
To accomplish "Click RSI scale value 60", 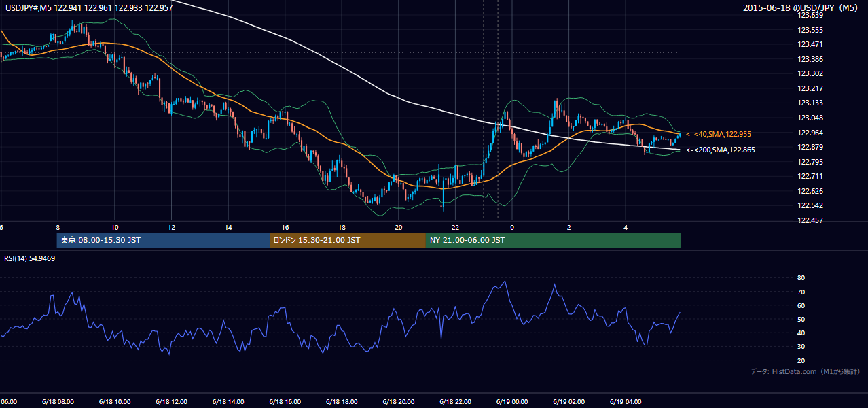I will 801,305.
